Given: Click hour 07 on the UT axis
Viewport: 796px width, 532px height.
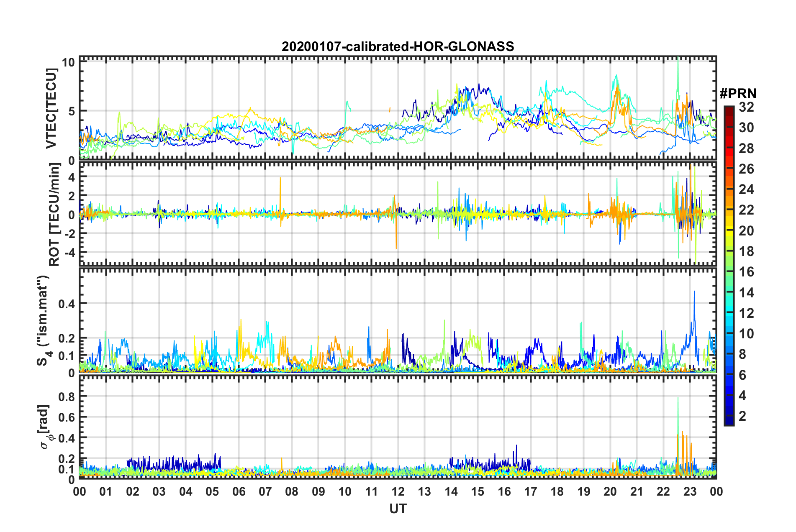Looking at the screenshot, I should click(265, 491).
